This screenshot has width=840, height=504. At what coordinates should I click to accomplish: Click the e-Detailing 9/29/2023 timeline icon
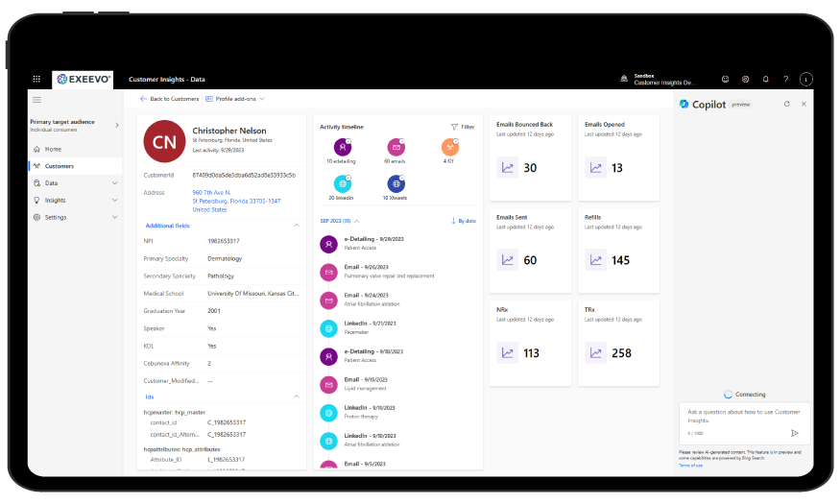click(328, 244)
